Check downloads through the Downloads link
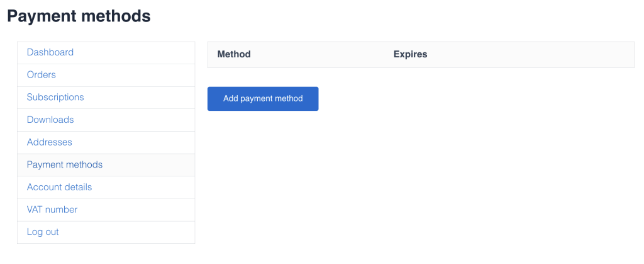644x264 pixels. [x=50, y=120]
